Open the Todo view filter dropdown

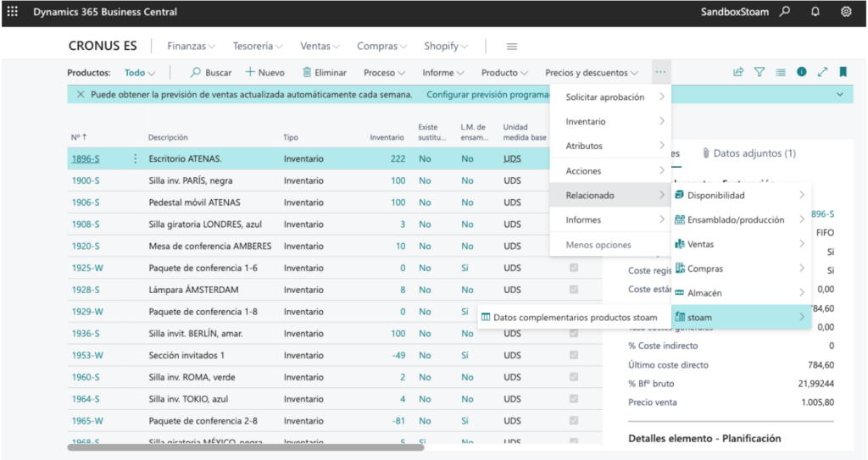click(x=140, y=73)
